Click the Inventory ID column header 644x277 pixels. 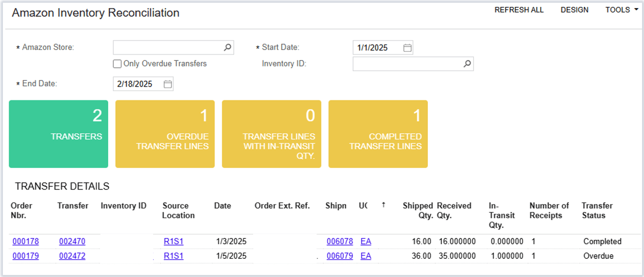point(123,206)
